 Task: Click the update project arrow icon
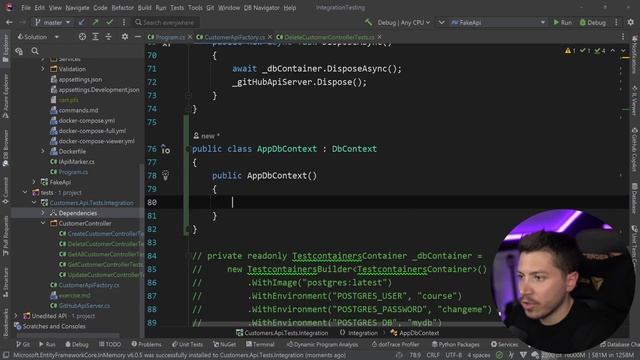click(x=82, y=22)
